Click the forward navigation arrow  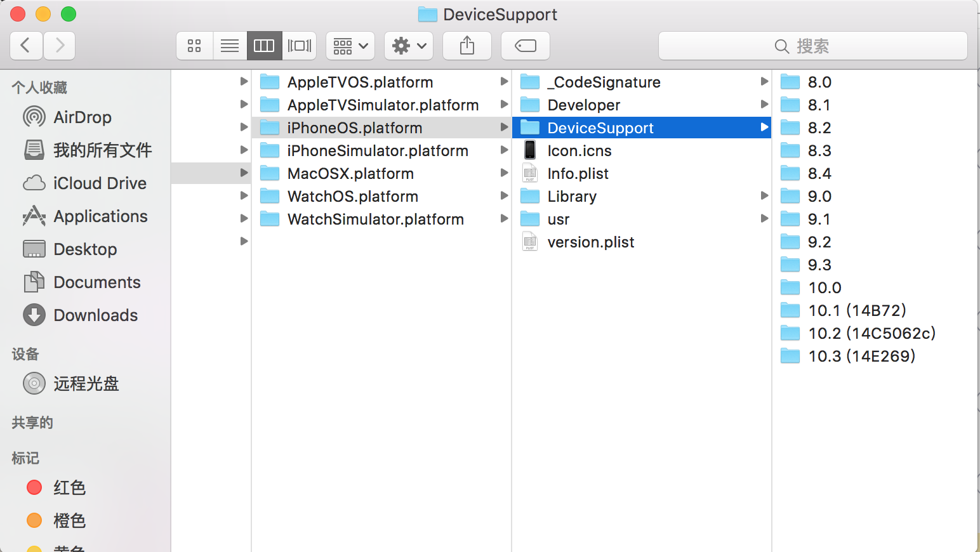(59, 45)
